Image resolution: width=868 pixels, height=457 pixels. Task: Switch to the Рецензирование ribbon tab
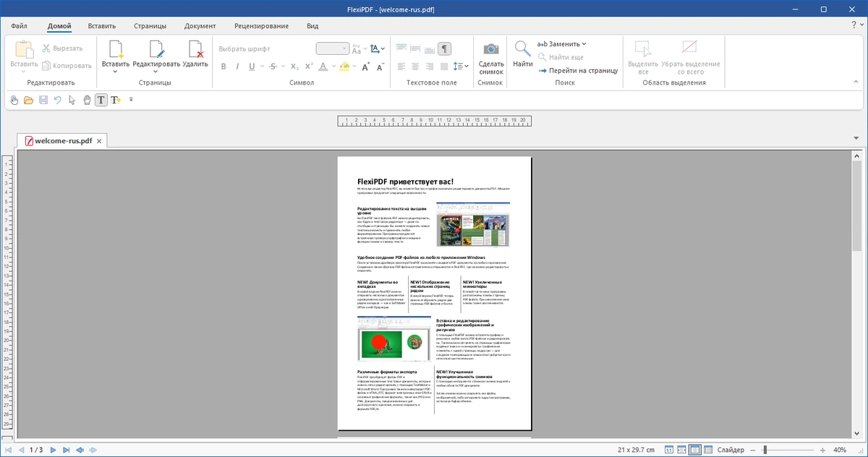point(262,26)
